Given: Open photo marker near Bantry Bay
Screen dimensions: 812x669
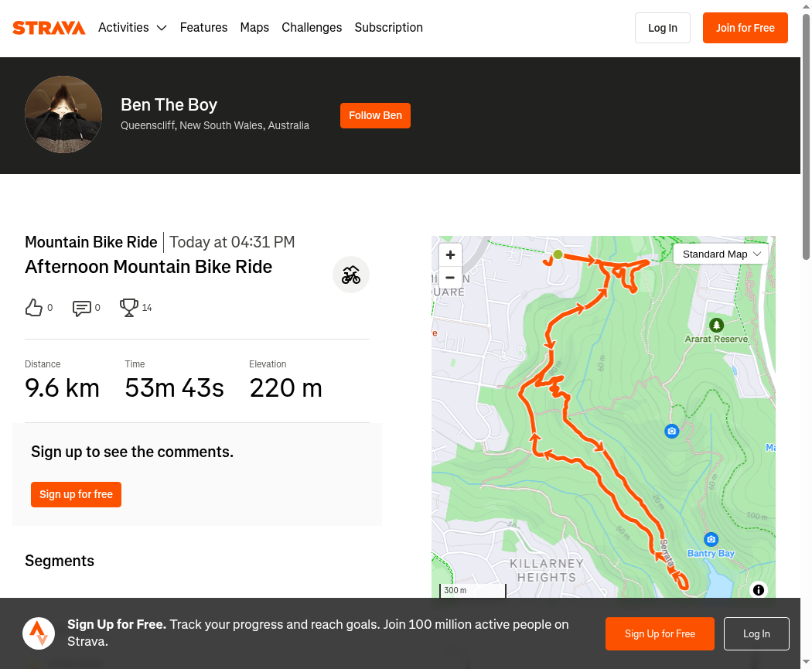Looking at the screenshot, I should click(711, 540).
